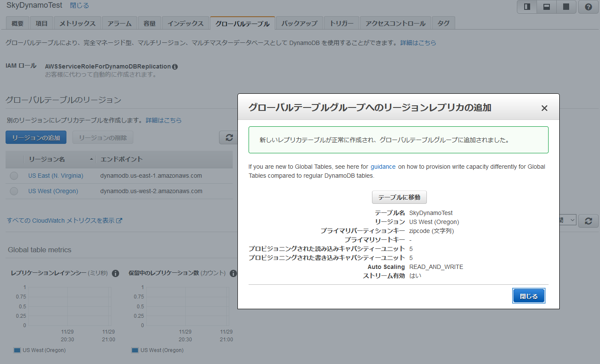Viewport: 600px width, 364px height.
Task: Switch to the インデックス tab
Action: 186,24
